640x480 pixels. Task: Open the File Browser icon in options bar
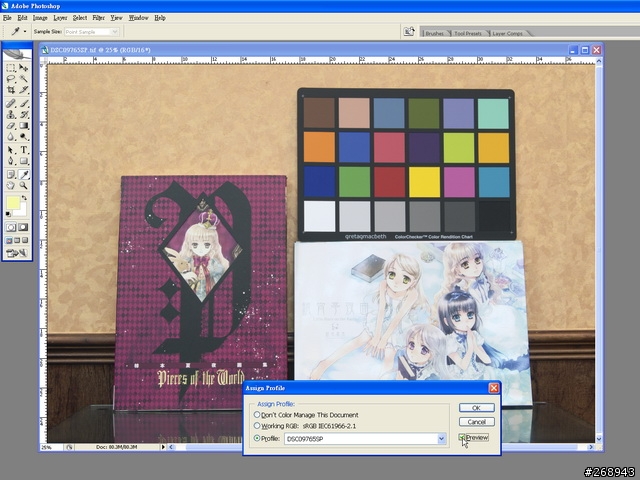pyautogui.click(x=409, y=31)
